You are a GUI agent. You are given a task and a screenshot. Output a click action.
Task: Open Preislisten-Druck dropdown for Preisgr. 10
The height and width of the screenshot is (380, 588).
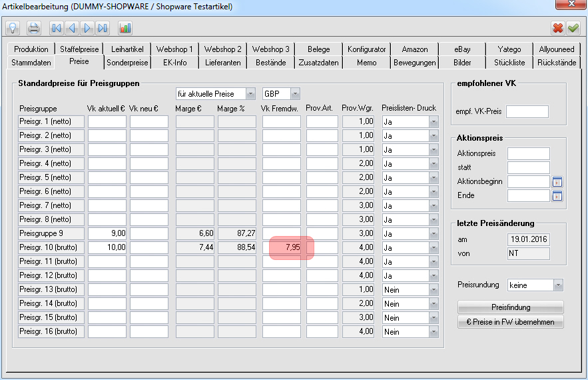(x=434, y=248)
